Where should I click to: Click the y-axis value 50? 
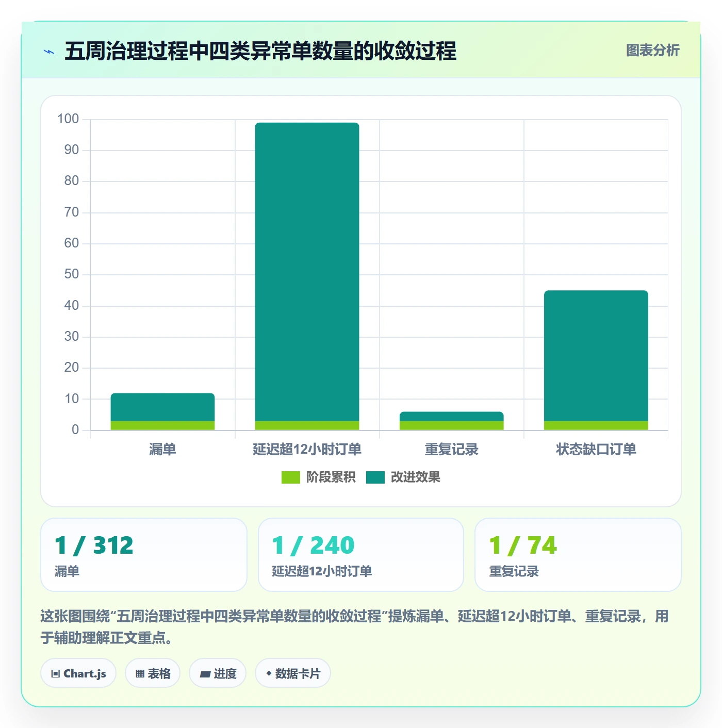(x=72, y=274)
